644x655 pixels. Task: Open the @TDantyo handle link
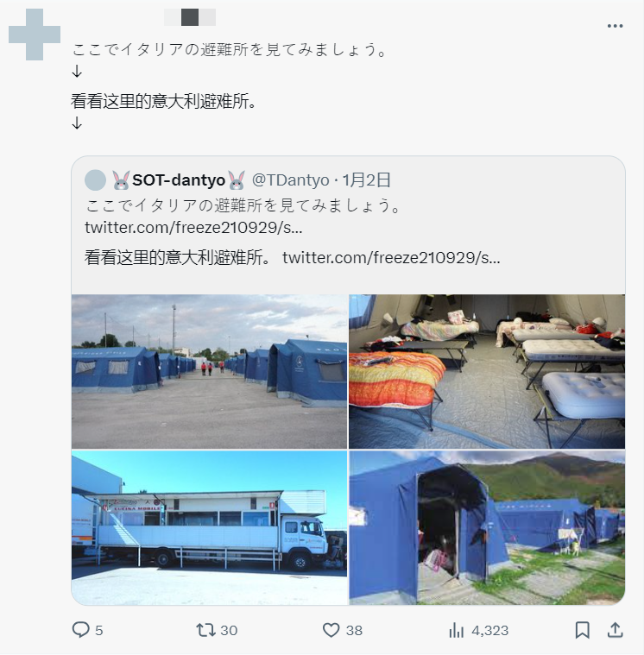[290, 180]
